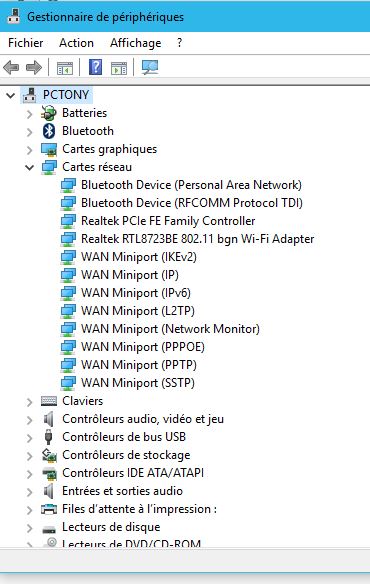Image resolution: width=370 pixels, height=584 pixels.
Task: Click the scan for hardware changes monitor icon
Action: pyautogui.click(x=150, y=67)
